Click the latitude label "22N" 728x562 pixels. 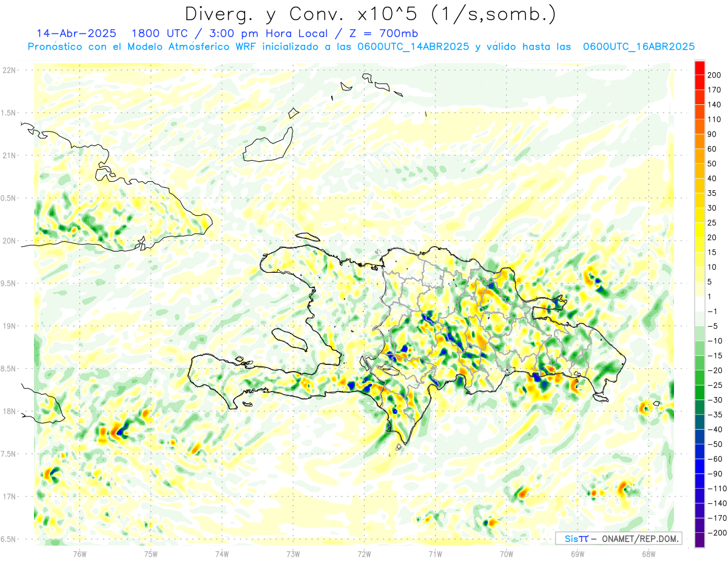(10, 70)
